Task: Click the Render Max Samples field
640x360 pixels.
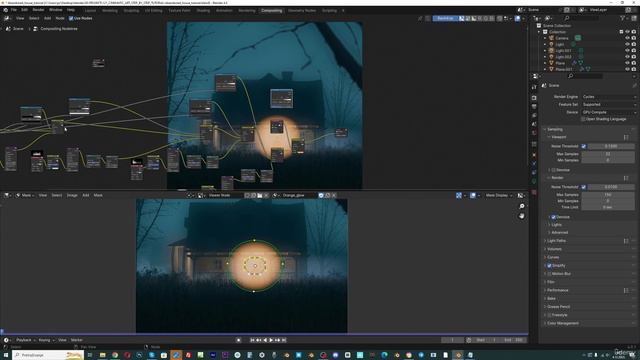Action: click(608, 195)
